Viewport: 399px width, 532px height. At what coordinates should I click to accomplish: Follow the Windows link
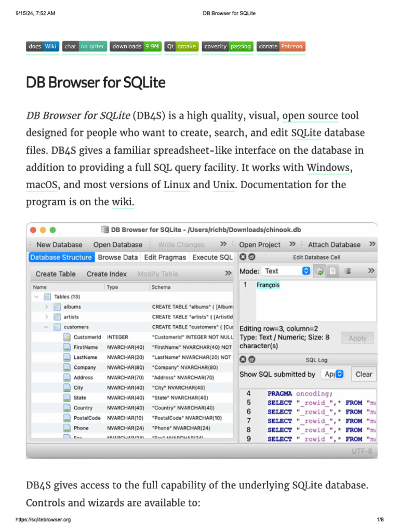coord(328,168)
